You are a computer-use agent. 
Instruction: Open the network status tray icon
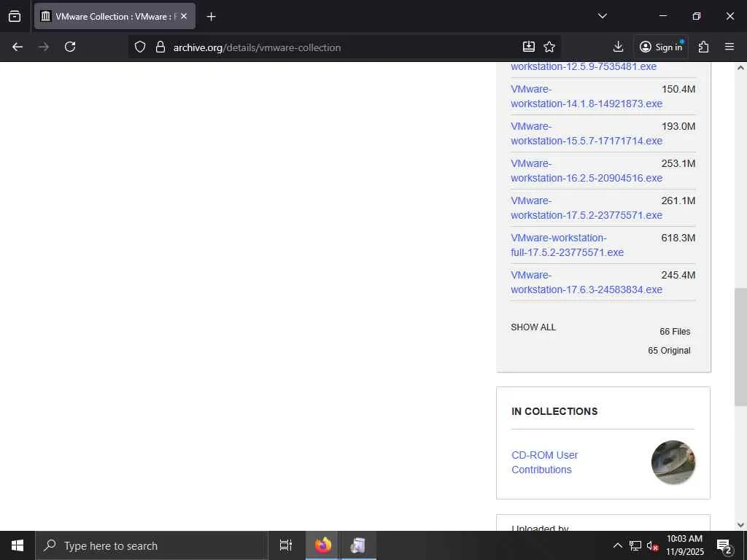tap(635, 545)
